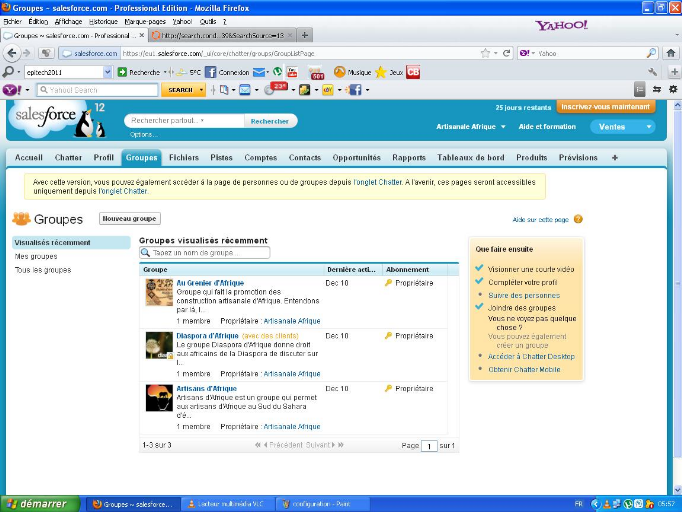Open the Yahoo Y! logo button
This screenshot has width=682, height=512.
point(11,90)
